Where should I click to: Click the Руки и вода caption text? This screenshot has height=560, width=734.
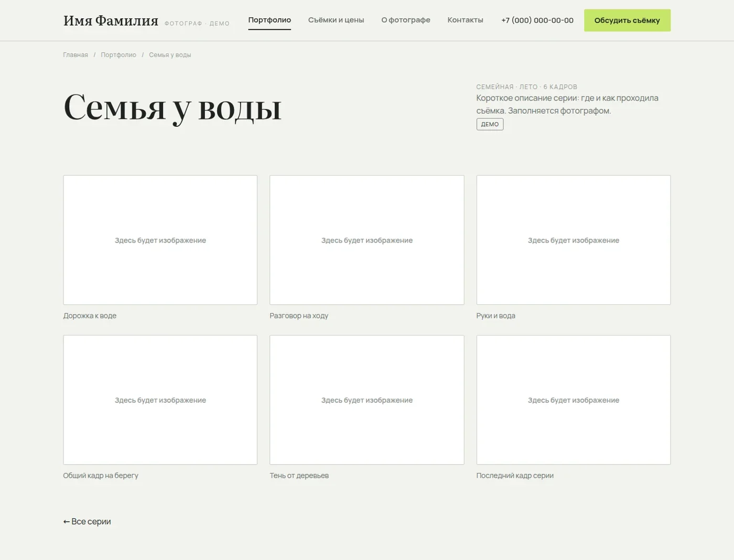496,316
